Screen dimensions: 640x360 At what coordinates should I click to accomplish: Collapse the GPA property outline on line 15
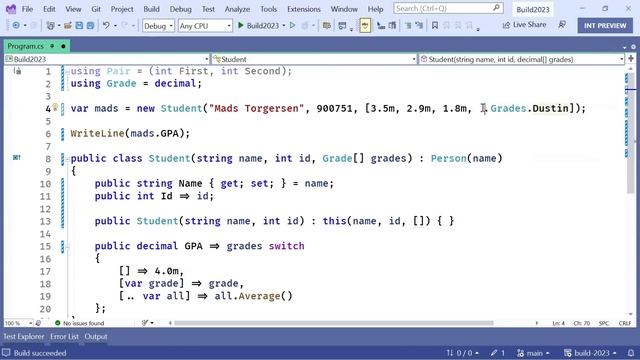tap(67, 247)
